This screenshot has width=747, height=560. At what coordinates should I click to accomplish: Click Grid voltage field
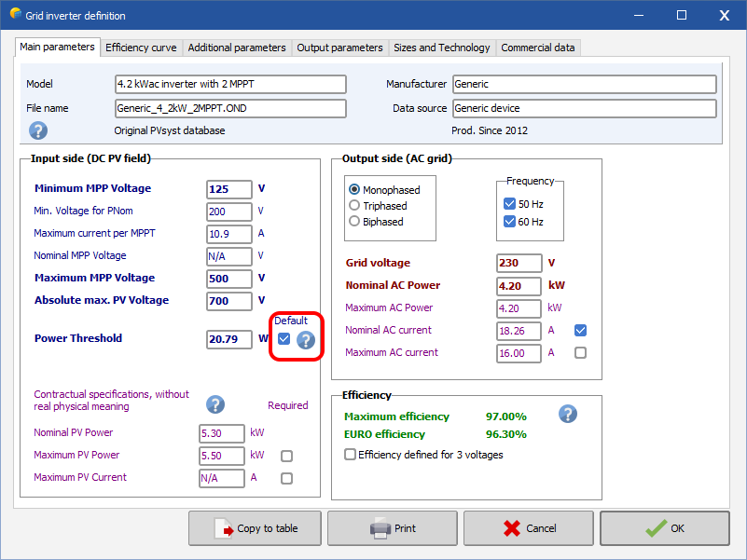(519, 263)
